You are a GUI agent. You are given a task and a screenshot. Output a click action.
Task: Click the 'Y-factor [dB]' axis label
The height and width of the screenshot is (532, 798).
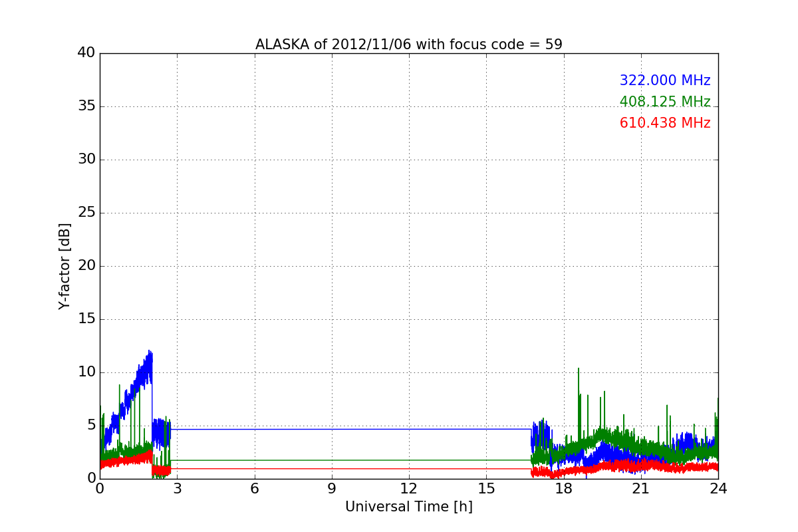tap(65, 266)
